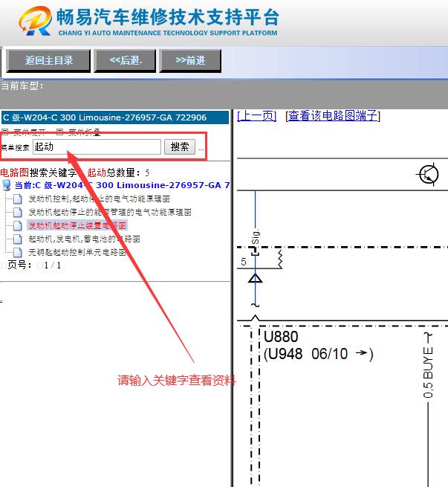Click the Sig. wire label in diagram

[256, 237]
